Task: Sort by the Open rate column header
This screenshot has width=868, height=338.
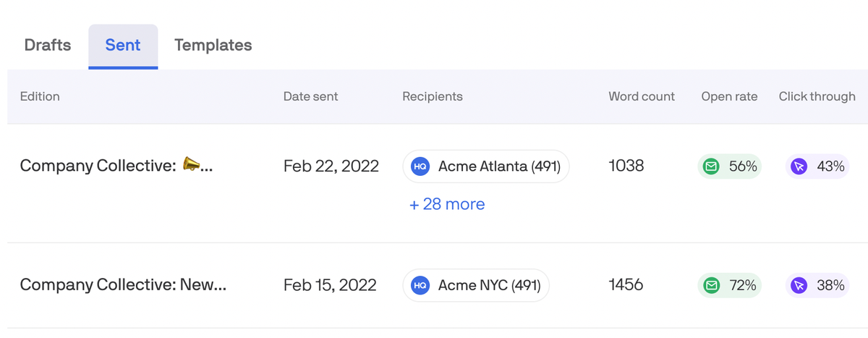Action: pos(729,96)
